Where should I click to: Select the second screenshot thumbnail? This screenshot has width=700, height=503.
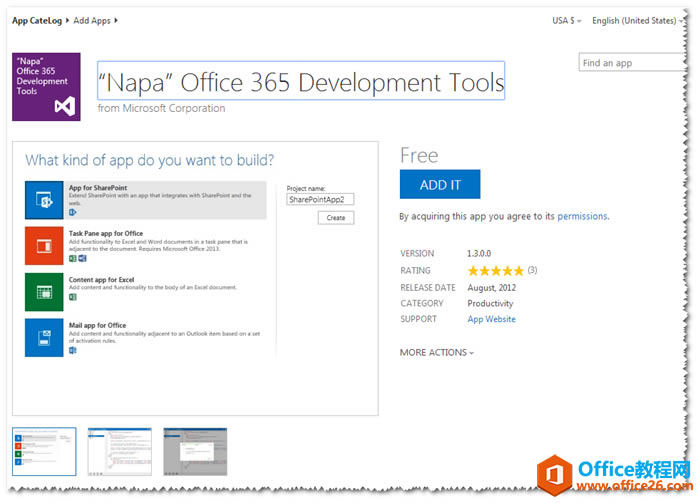pos(119,452)
